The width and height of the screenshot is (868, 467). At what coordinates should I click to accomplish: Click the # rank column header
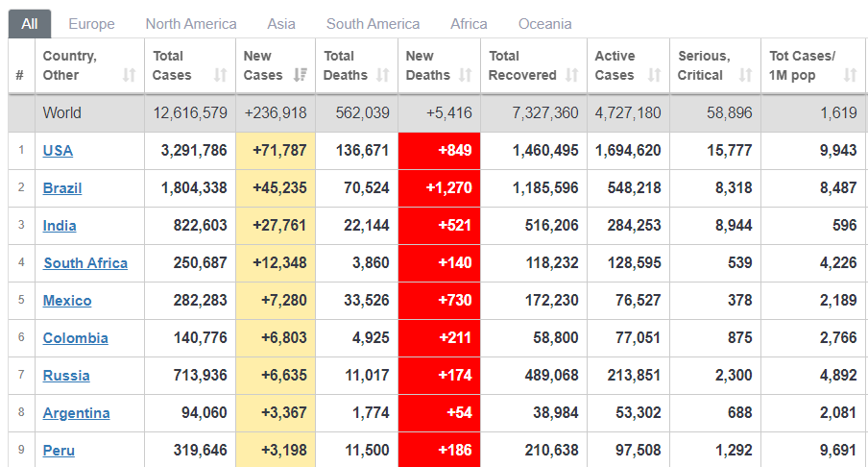(20, 75)
